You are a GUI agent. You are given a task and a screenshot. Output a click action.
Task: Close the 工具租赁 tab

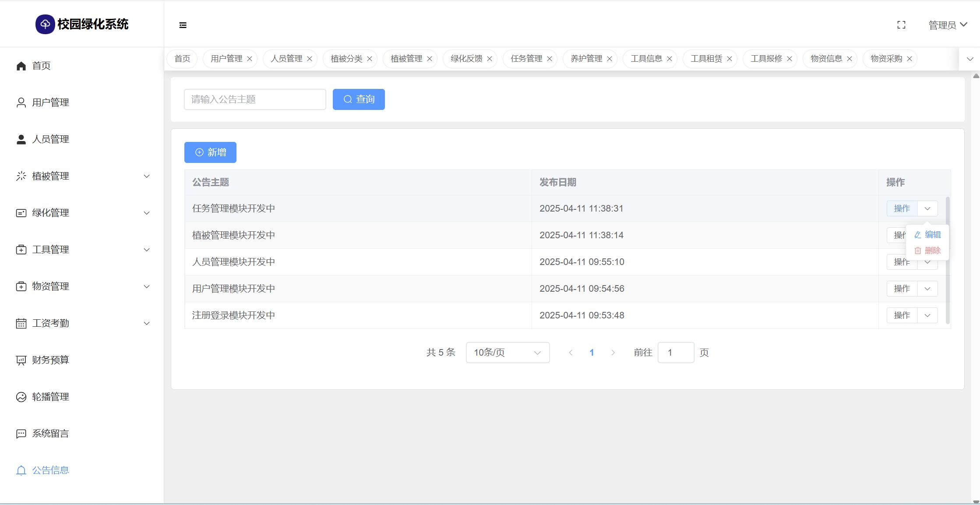click(x=730, y=59)
